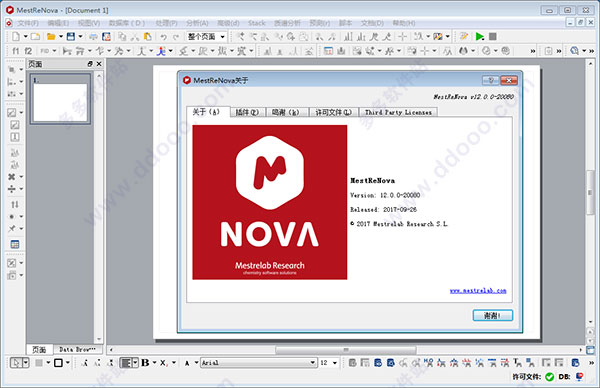This screenshot has height=388, width=600.
Task: Open the Stack menu
Action: (x=256, y=23)
